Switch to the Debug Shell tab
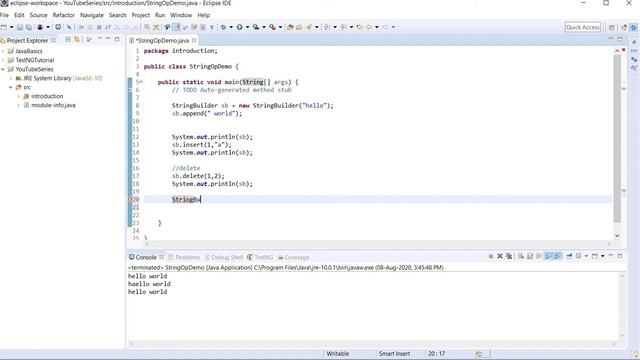Screen dimensions: 640x360 point(224,257)
